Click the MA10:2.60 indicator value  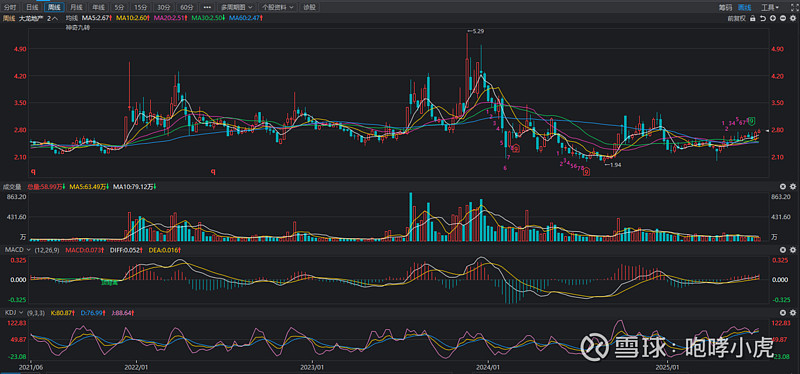[x=132, y=18]
